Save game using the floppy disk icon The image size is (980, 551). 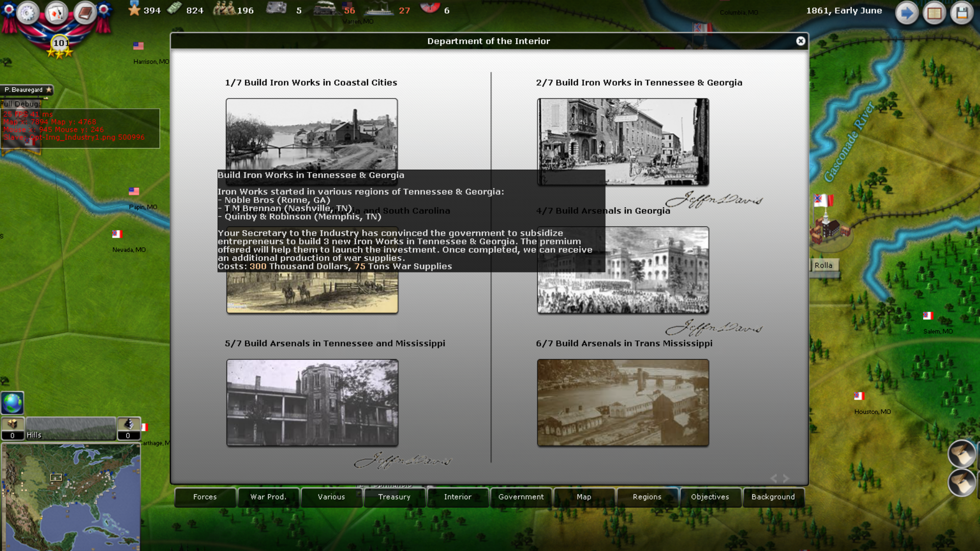click(962, 13)
